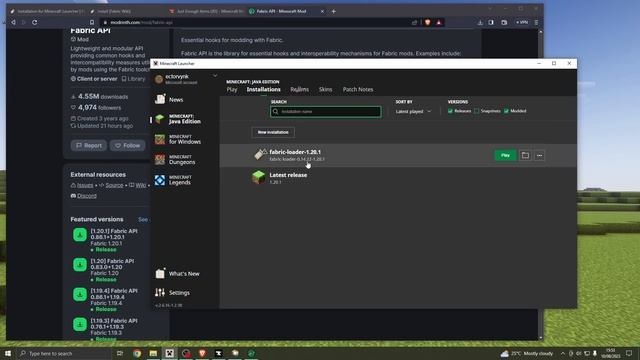This screenshot has height=360, width=640.
Task: Select Minecraft Legends in launcher sidebar
Action: (173, 180)
